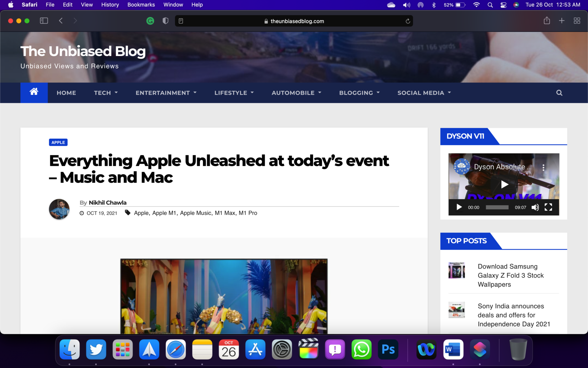Image resolution: width=588 pixels, height=368 pixels.
Task: Expand the TECH dropdown menu
Action: click(106, 93)
